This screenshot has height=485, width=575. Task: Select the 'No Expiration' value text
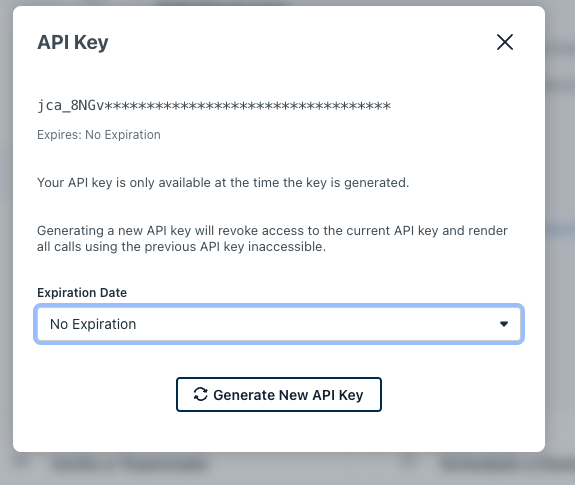click(93, 324)
